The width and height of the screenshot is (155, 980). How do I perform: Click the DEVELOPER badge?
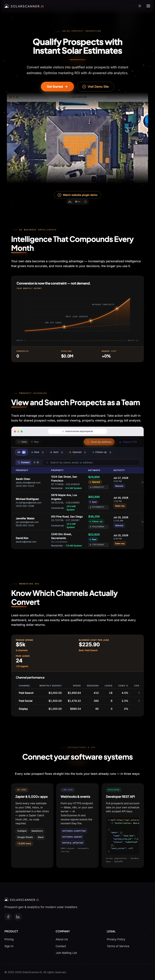pos(113,789)
